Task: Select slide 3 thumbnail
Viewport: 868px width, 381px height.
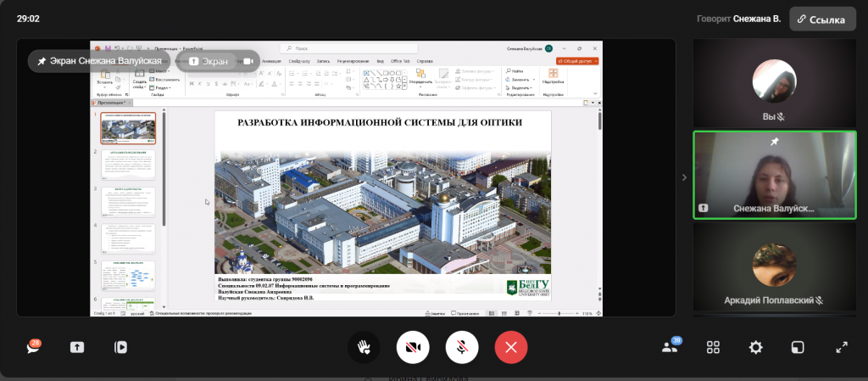Action: coord(128,202)
